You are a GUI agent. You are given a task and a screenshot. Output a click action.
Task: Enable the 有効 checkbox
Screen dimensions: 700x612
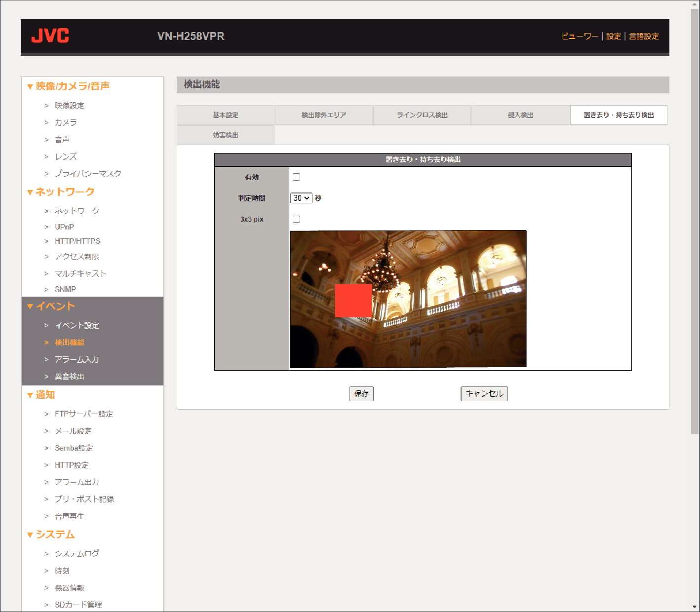coord(296,177)
